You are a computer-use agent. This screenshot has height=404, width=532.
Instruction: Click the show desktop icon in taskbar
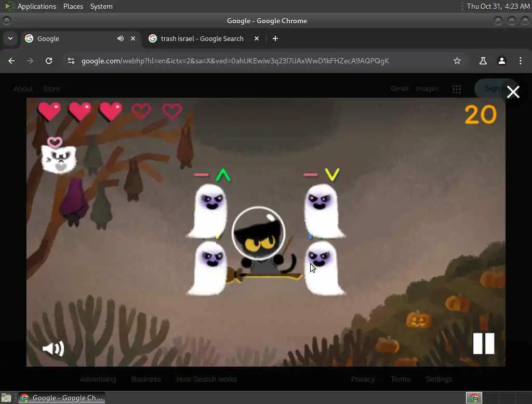(6, 398)
